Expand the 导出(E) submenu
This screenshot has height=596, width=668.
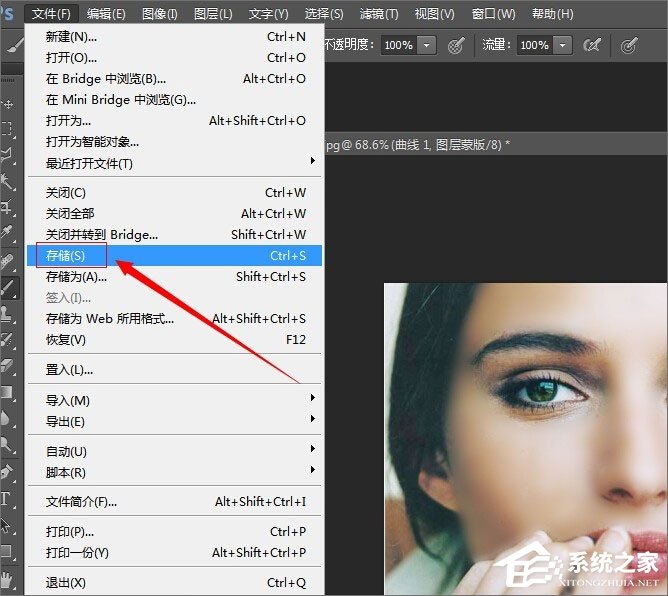click(x=175, y=422)
